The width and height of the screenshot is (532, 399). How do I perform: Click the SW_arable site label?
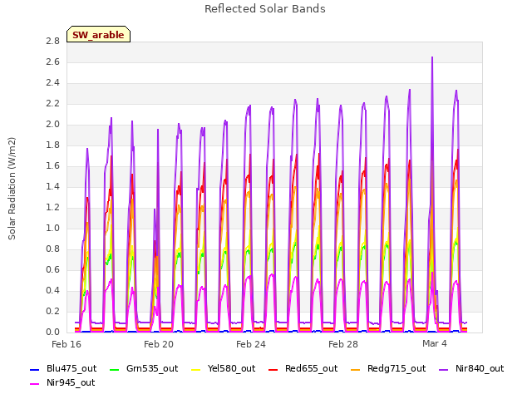coord(98,35)
